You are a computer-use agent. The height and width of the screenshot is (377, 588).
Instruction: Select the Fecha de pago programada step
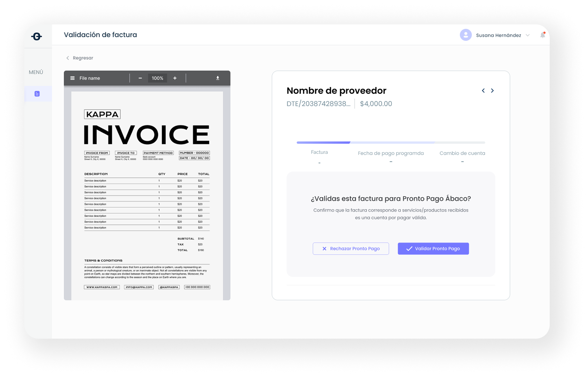[391, 153]
